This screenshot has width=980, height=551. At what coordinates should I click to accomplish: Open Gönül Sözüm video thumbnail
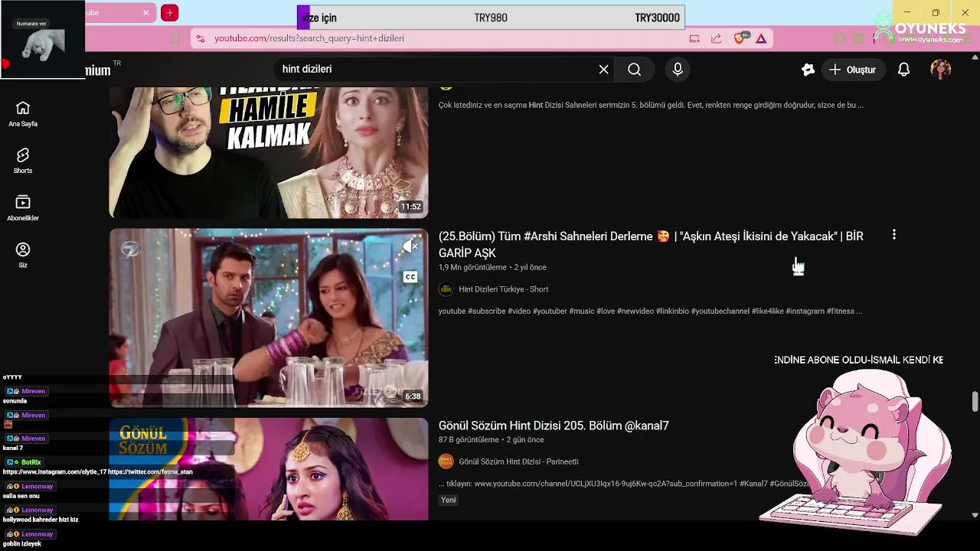(x=269, y=469)
